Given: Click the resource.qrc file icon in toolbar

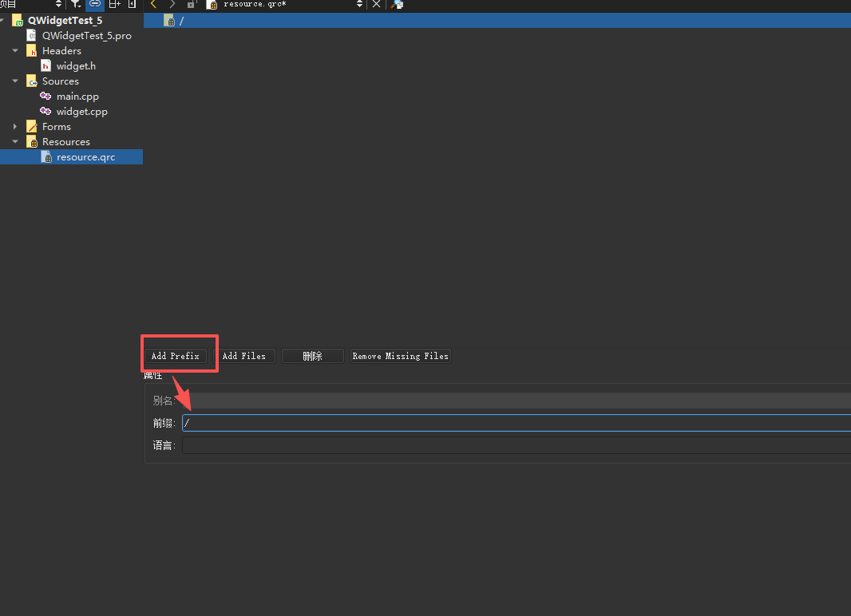Looking at the screenshot, I should coord(212,4).
